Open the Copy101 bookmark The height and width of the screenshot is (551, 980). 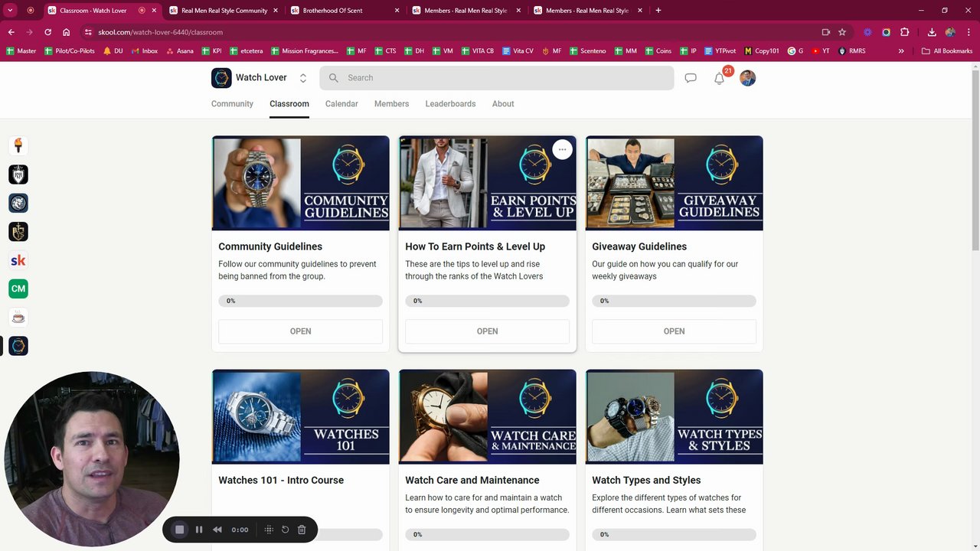tap(762, 51)
